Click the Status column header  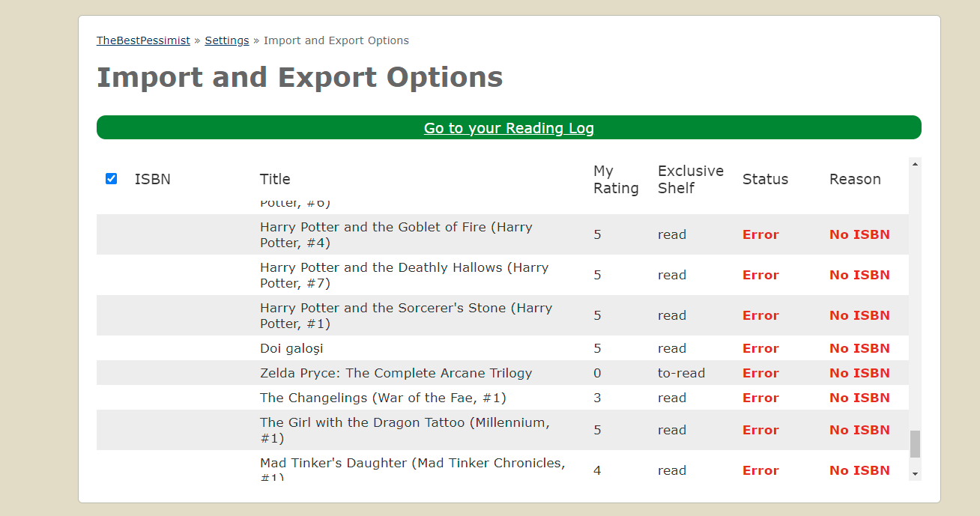765,179
